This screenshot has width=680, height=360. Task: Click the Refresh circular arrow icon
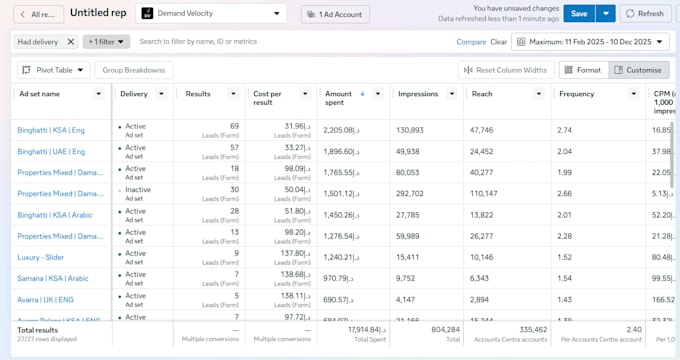click(630, 13)
